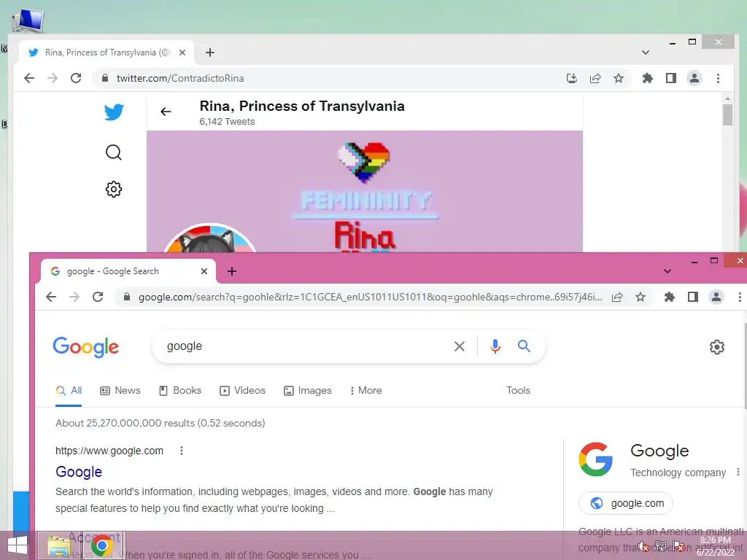747x560 pixels.
Task: Select the Twitter tab Rina, Princess of Transylvania
Action: point(107,52)
